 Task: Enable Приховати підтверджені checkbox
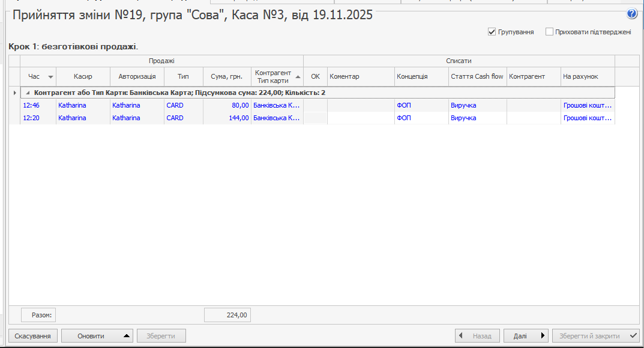coord(549,32)
